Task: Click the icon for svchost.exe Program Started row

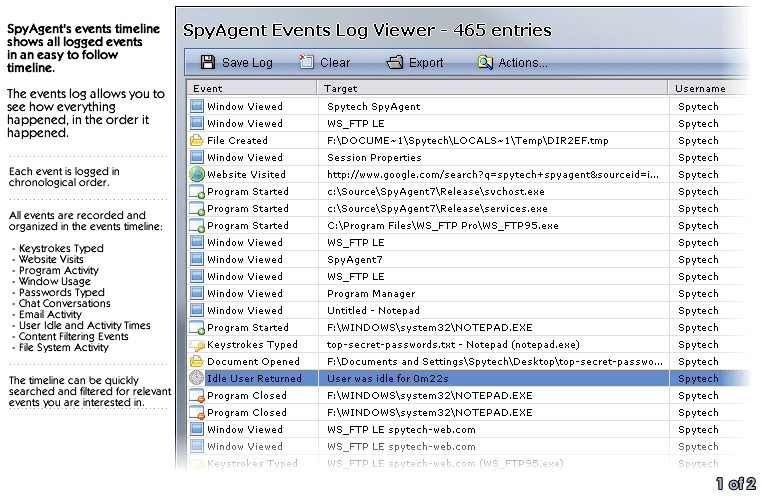Action: click(x=197, y=192)
